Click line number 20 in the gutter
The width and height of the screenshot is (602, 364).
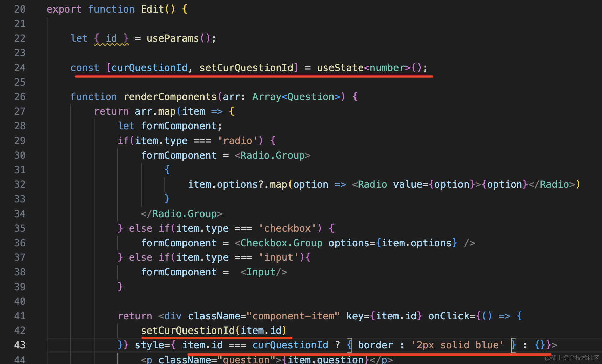coord(20,9)
